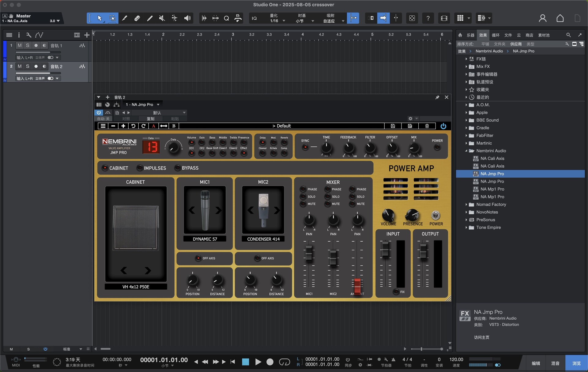
Task: Click the Record button in transport
Action: coord(270,362)
